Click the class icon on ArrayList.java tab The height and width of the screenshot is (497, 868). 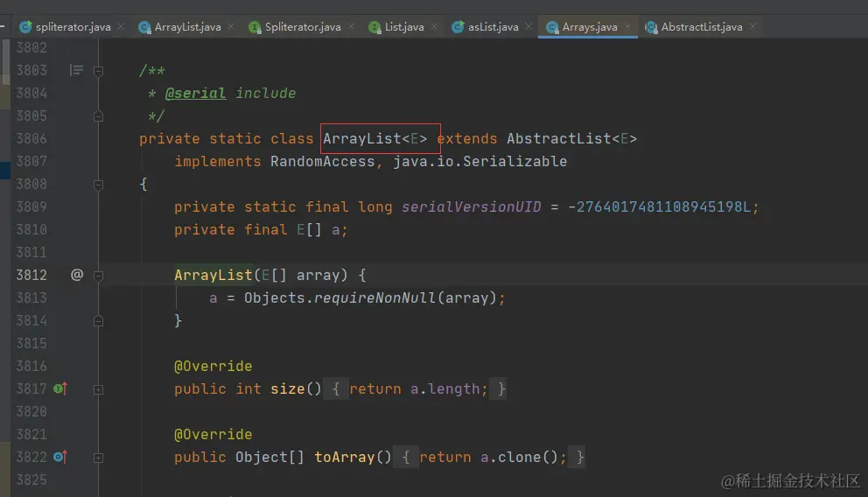pyautogui.click(x=144, y=26)
